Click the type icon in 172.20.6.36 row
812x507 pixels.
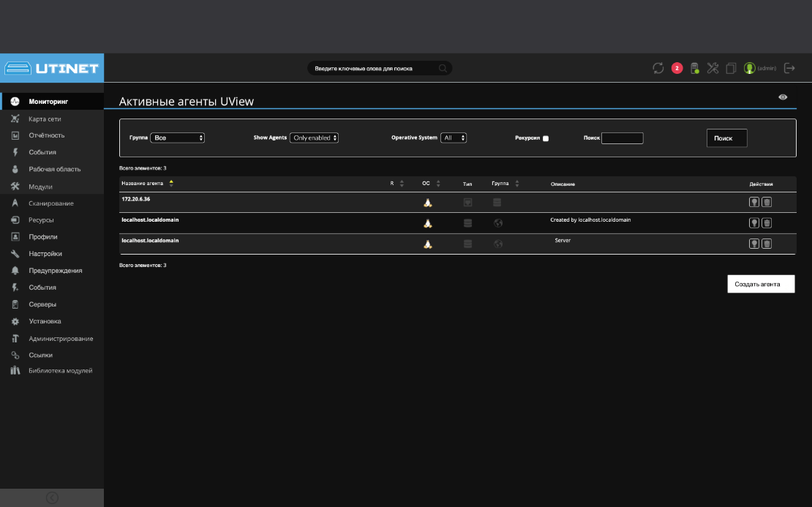pos(467,203)
